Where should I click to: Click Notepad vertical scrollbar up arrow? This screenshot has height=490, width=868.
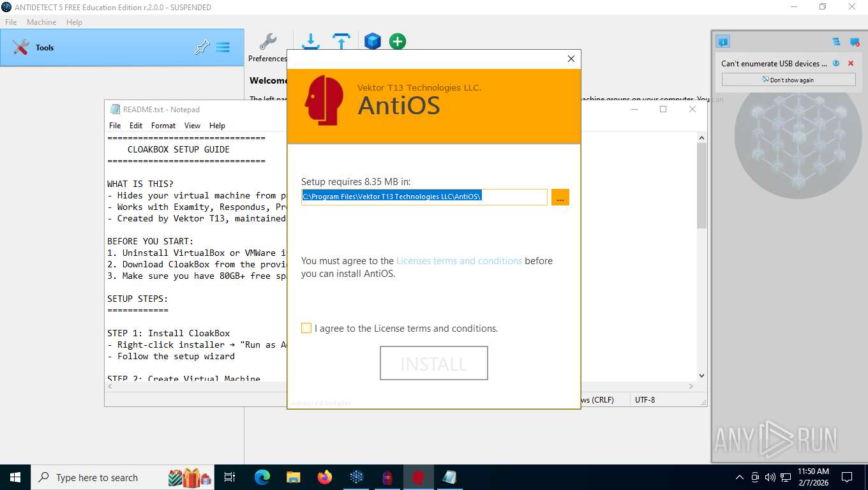(701, 138)
